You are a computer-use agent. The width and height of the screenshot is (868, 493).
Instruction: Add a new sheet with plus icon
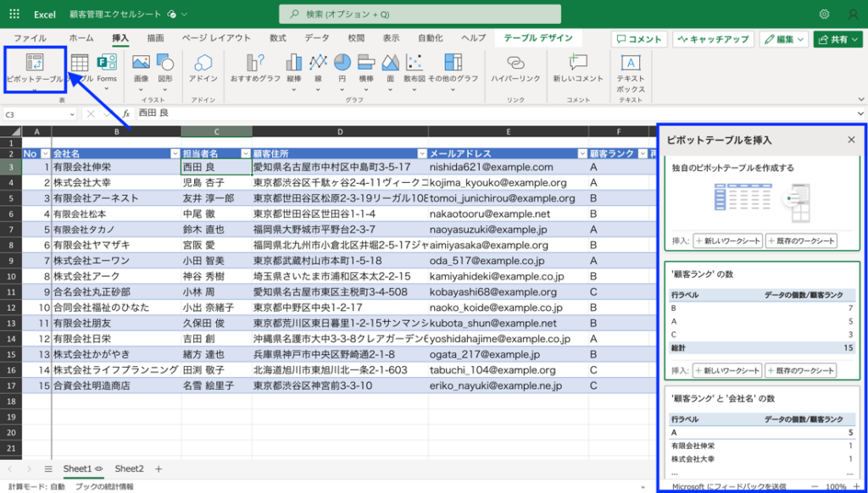159,468
